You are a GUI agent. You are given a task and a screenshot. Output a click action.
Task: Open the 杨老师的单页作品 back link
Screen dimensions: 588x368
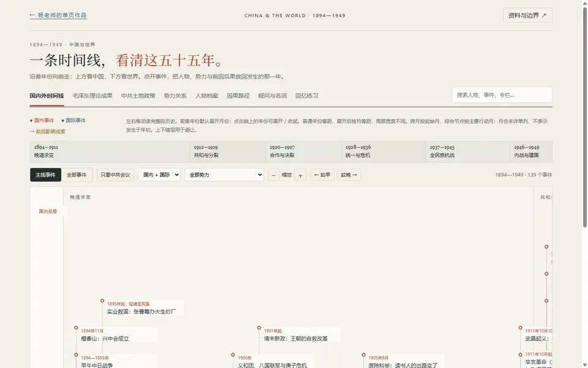click(x=58, y=15)
